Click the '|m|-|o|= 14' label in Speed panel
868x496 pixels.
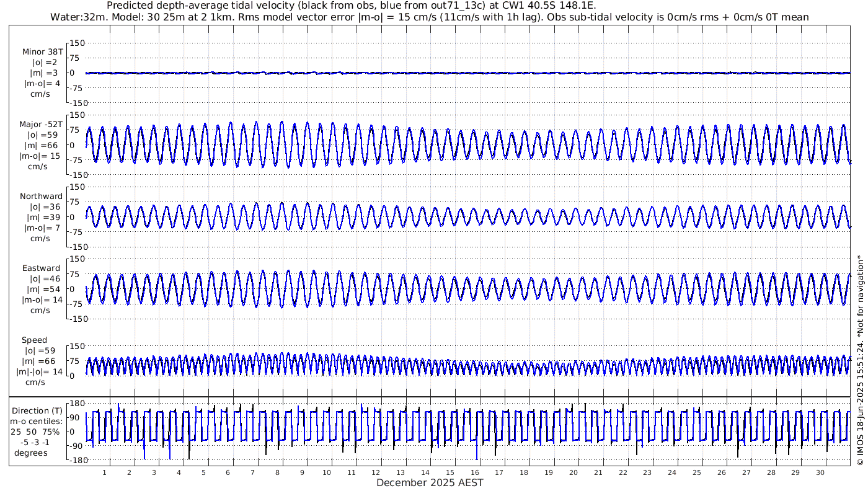(40, 372)
